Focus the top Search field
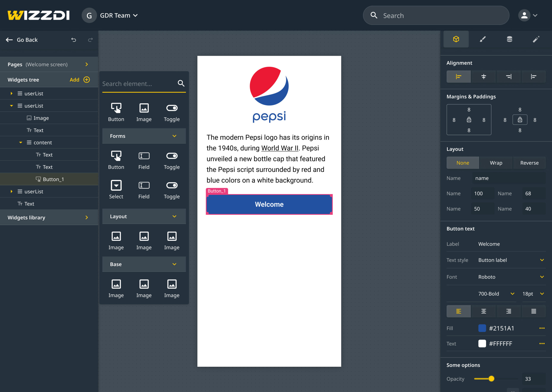 pos(436,16)
